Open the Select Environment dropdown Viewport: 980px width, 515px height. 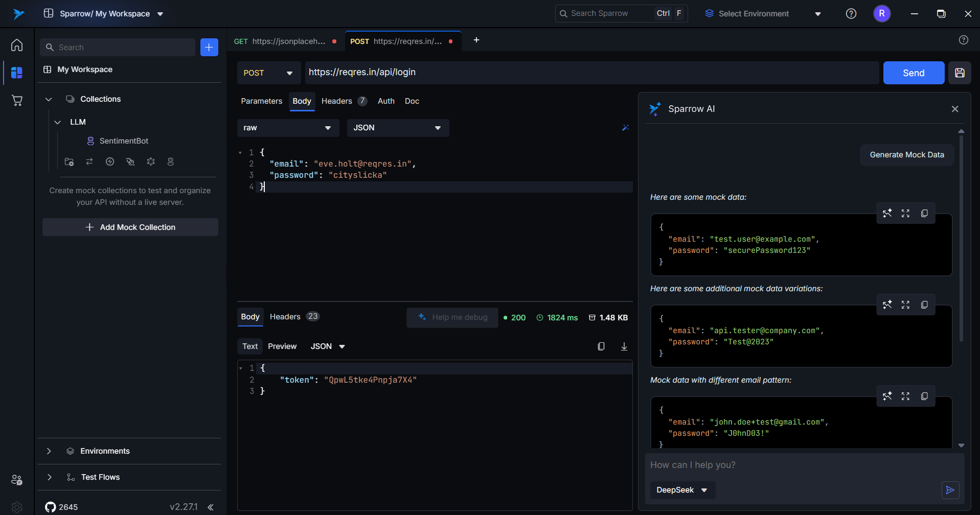coord(763,14)
